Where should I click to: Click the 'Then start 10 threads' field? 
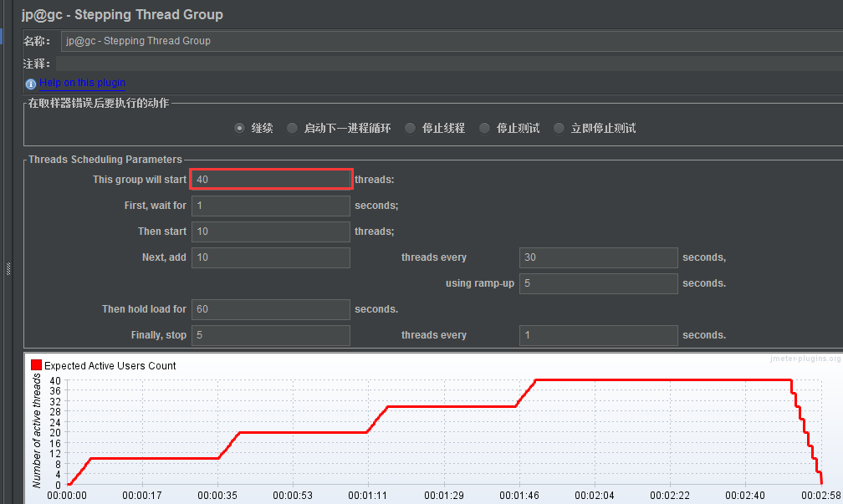click(270, 232)
